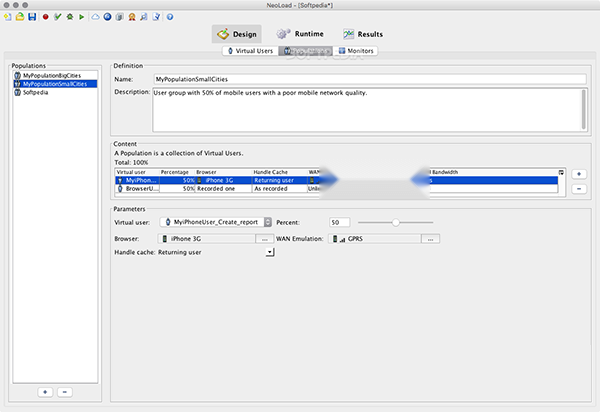Open the Handle cache dropdown arrow

click(x=270, y=252)
